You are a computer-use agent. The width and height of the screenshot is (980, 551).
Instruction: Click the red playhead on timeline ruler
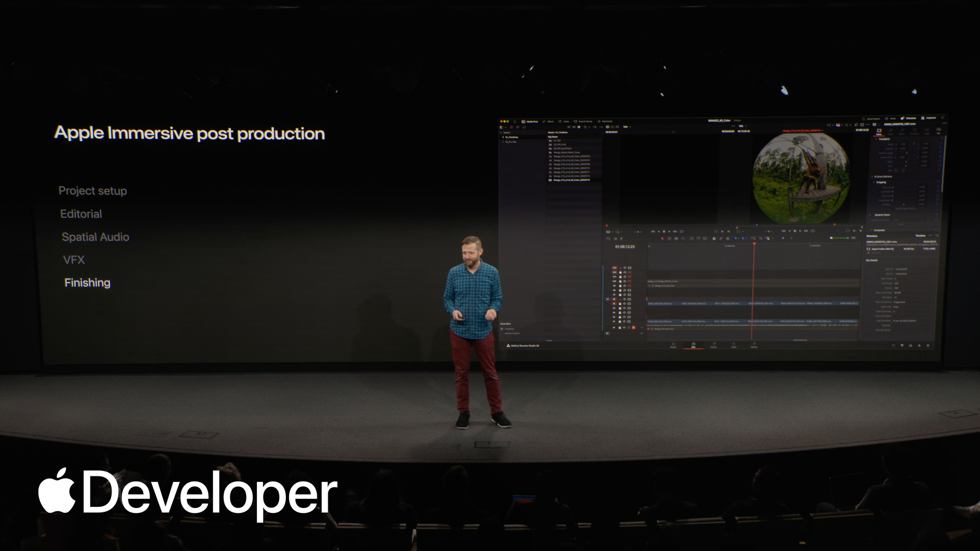754,244
